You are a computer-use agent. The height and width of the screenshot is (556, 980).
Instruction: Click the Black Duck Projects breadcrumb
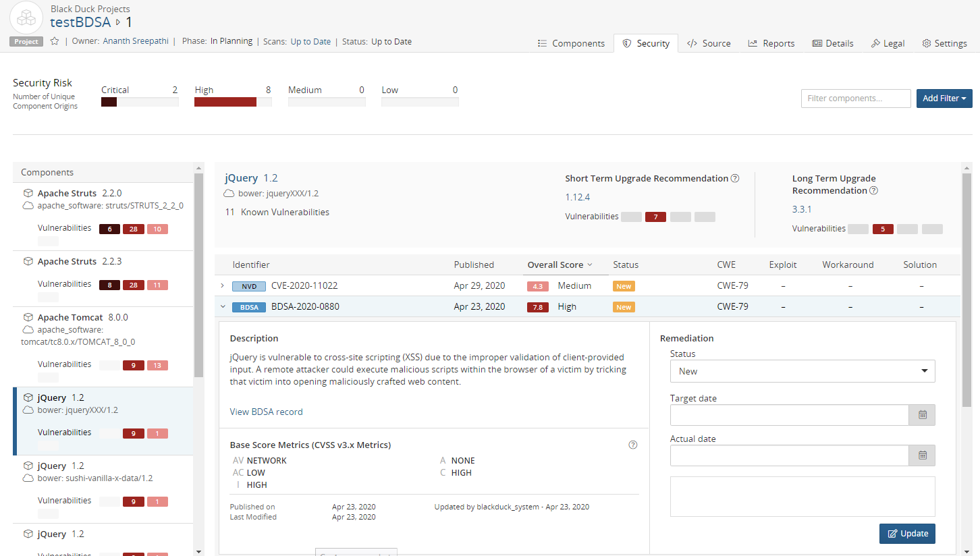click(90, 9)
